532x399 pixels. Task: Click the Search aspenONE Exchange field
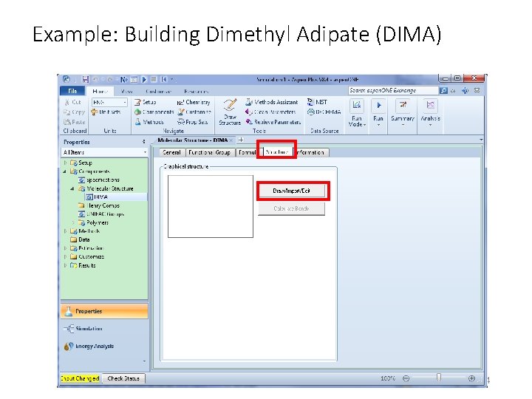coord(393,91)
